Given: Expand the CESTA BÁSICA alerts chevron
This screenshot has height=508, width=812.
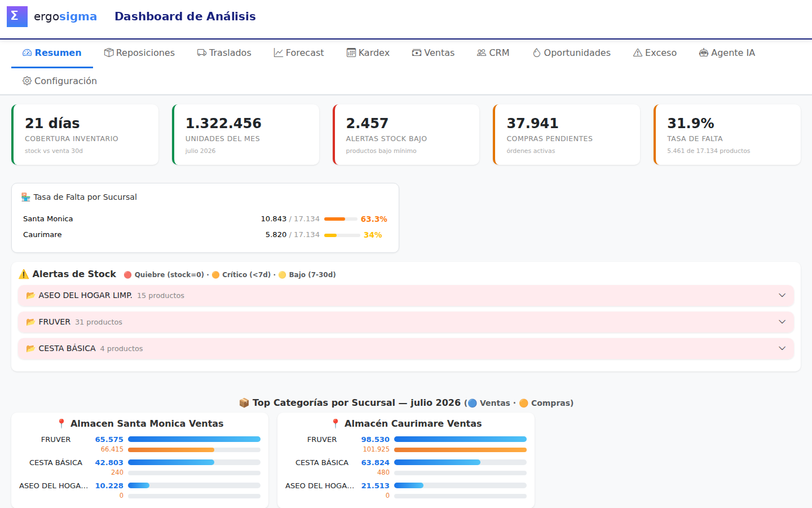Looking at the screenshot, I should pyautogui.click(x=782, y=348).
